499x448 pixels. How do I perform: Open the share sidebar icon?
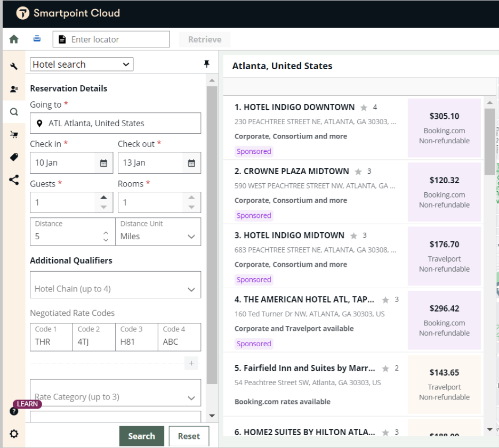click(x=14, y=180)
